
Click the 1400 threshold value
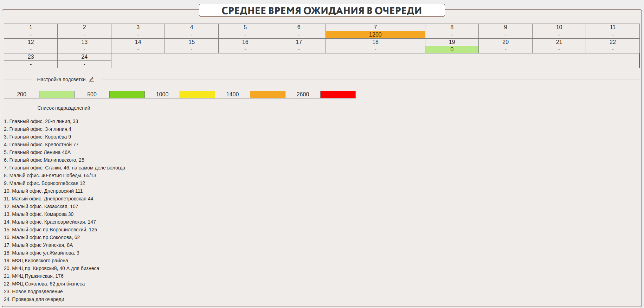pos(232,95)
